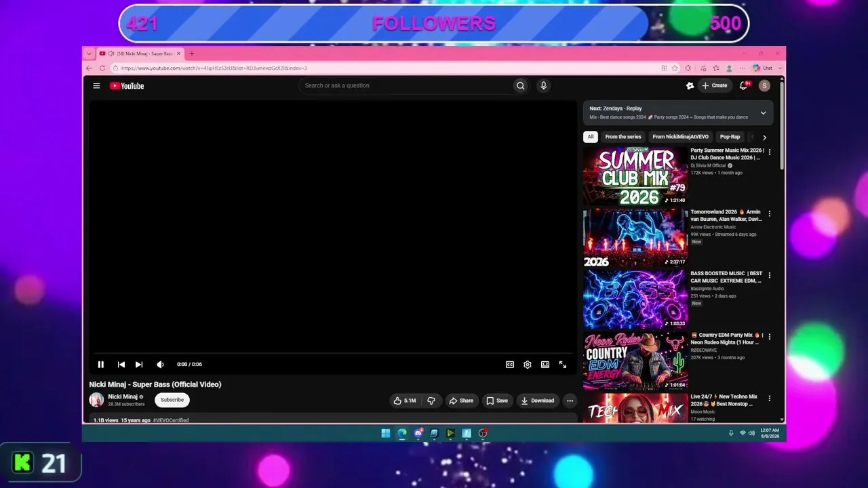Select the Pop-Rap filter chip
The image size is (868, 488).
[x=730, y=137]
